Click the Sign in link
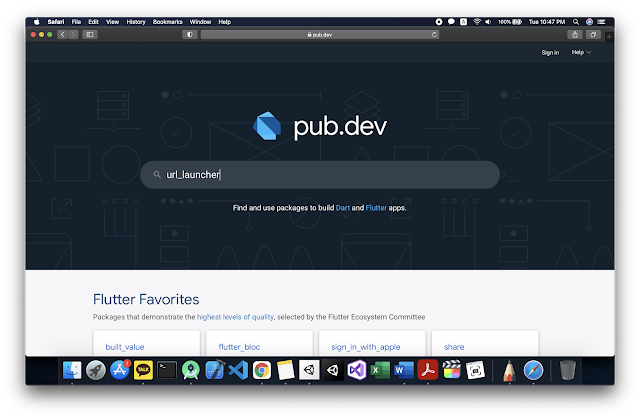This screenshot has height=419, width=640. point(550,53)
